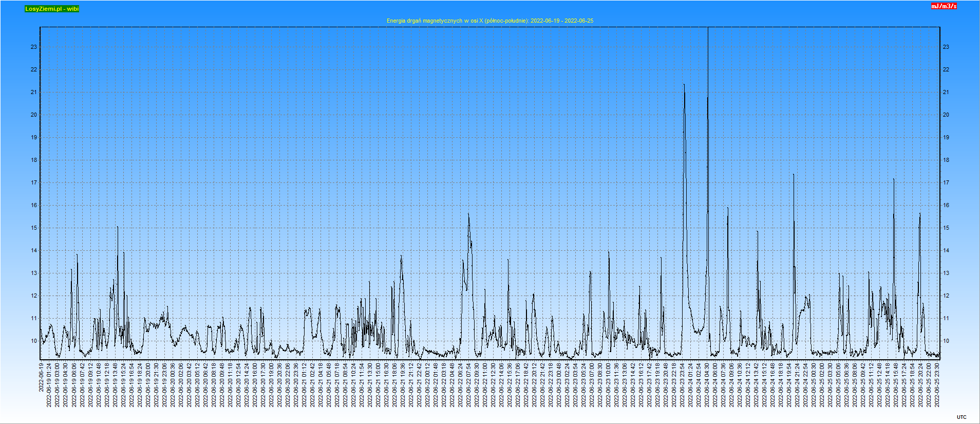Click the red mJ/m3/s unit label
Image resolution: width=980 pixels, height=424 pixels.
(944, 6)
